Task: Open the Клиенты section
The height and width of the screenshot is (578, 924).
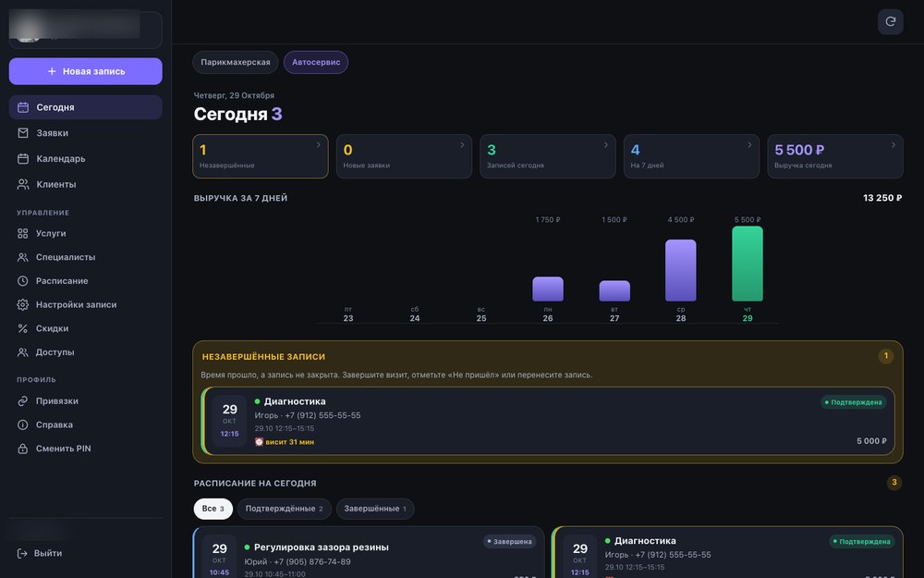Action: (x=85, y=185)
